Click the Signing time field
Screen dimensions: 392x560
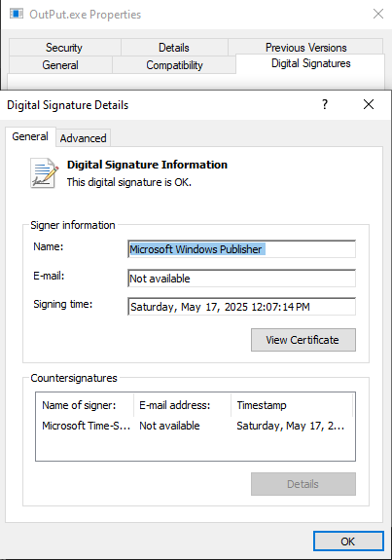click(x=241, y=307)
